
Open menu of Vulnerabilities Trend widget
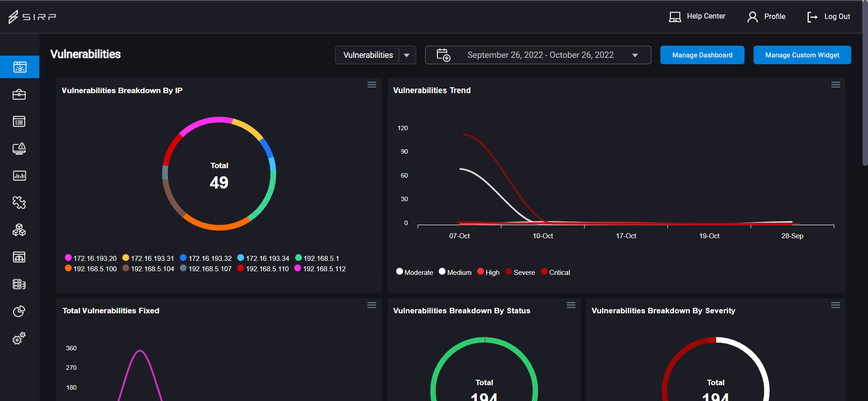(835, 85)
